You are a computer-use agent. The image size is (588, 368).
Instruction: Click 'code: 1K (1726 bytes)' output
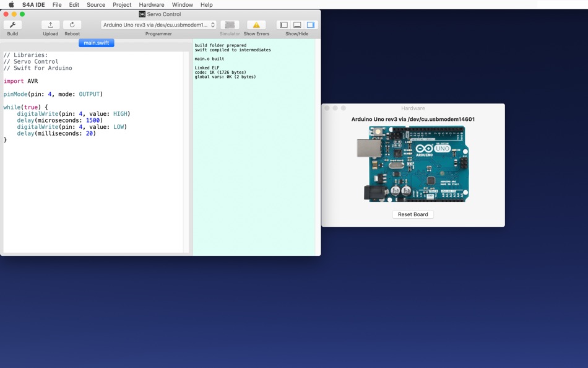pos(220,72)
